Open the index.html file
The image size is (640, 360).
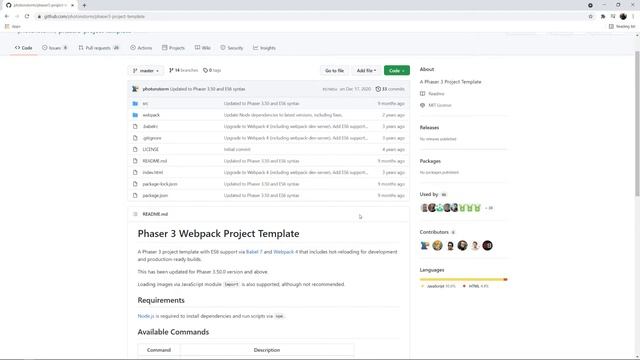[153, 172]
